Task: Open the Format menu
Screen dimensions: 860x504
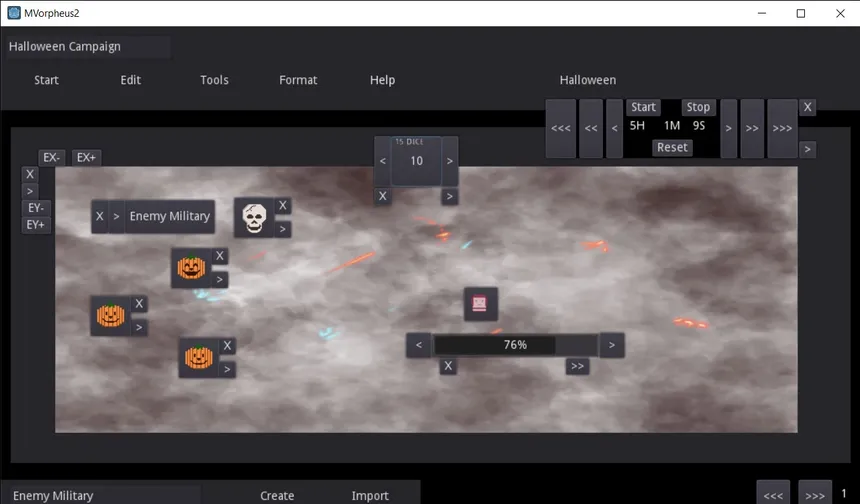Action: click(298, 80)
